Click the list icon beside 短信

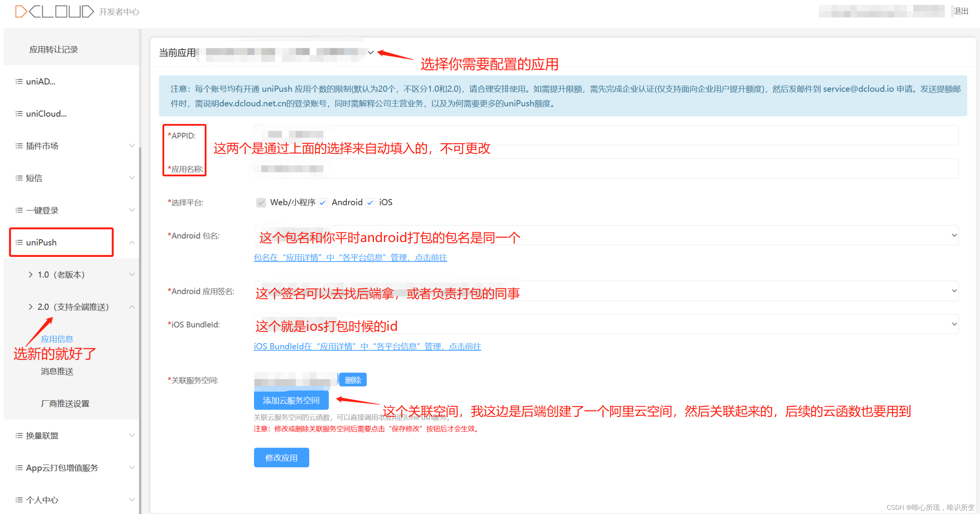(x=19, y=178)
